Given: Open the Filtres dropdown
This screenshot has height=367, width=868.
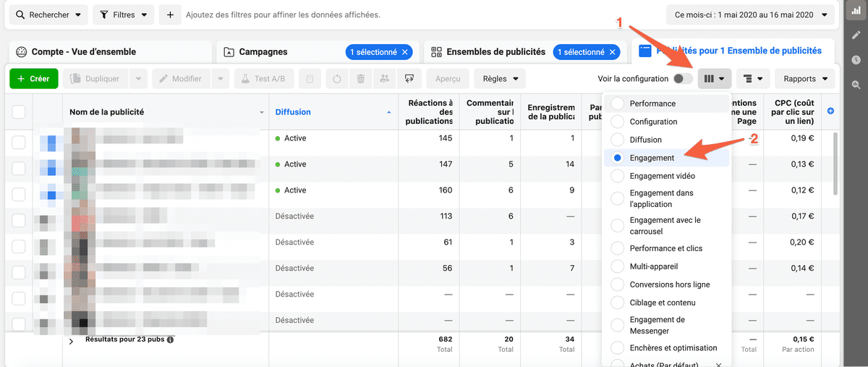Looking at the screenshot, I should coord(124,14).
